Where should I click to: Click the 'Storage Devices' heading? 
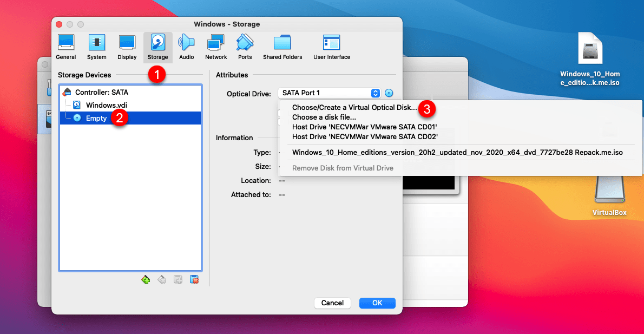84,75
